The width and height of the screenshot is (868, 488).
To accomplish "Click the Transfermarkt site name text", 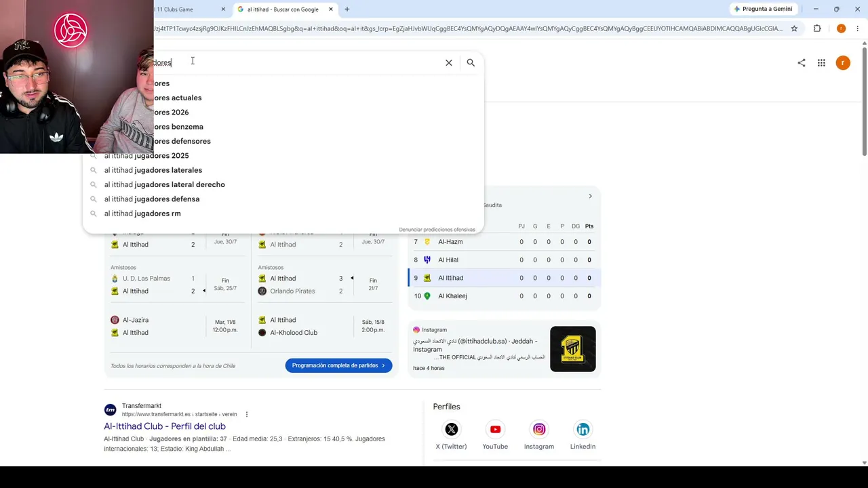I will tap(142, 406).
